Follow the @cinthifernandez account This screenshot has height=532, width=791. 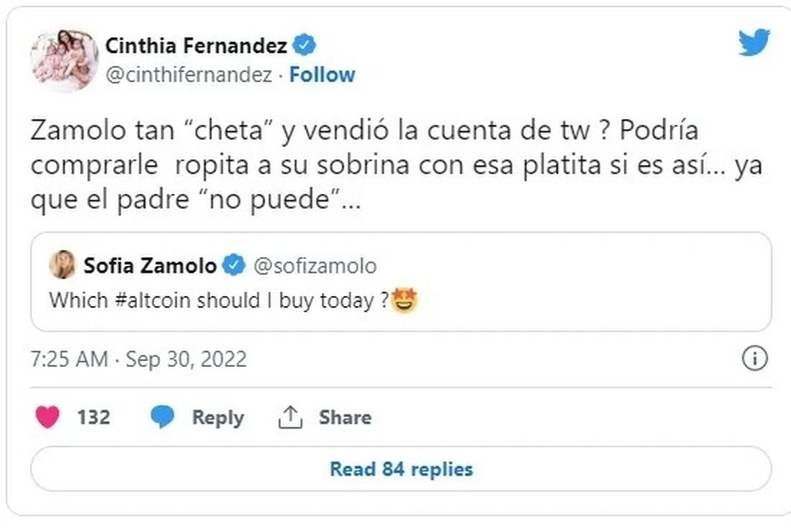pos(322,74)
